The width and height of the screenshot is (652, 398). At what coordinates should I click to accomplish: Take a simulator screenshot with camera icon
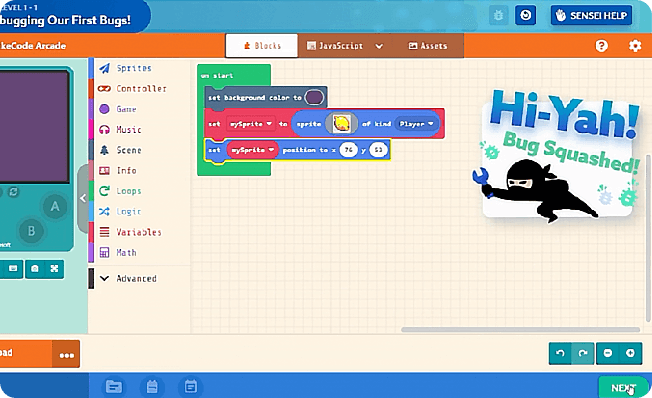pos(35,269)
